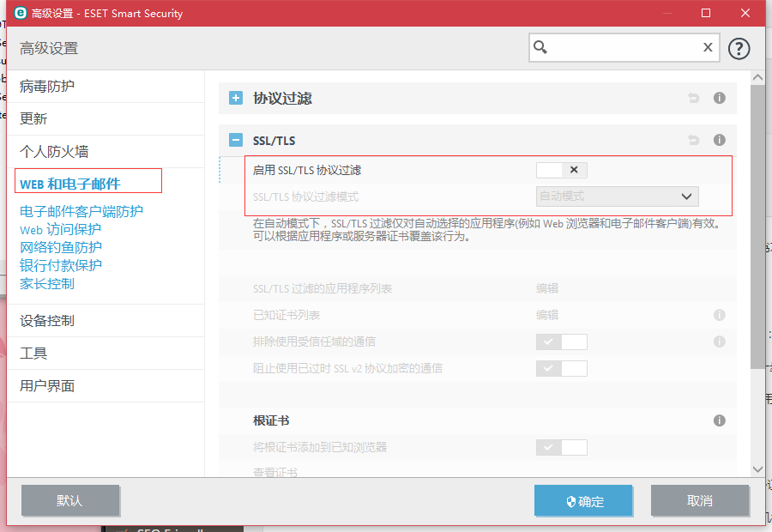The height and width of the screenshot is (532, 772).
Task: Cancel with 取消 button
Action: (x=700, y=500)
